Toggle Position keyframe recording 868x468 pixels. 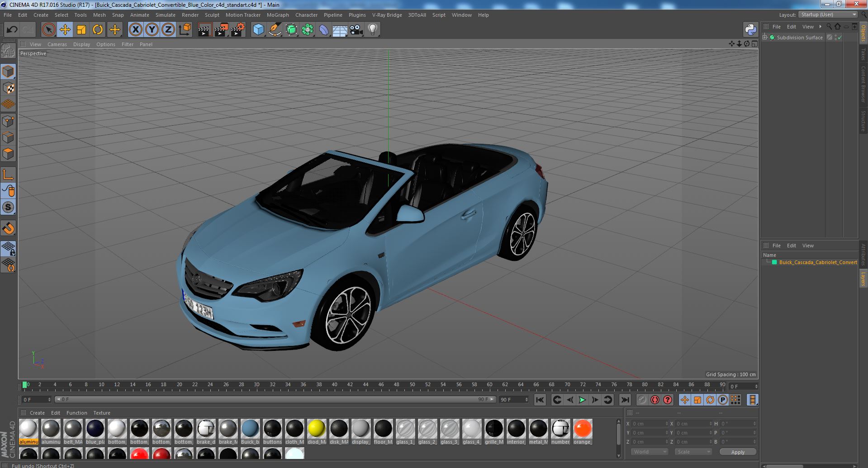pos(685,400)
